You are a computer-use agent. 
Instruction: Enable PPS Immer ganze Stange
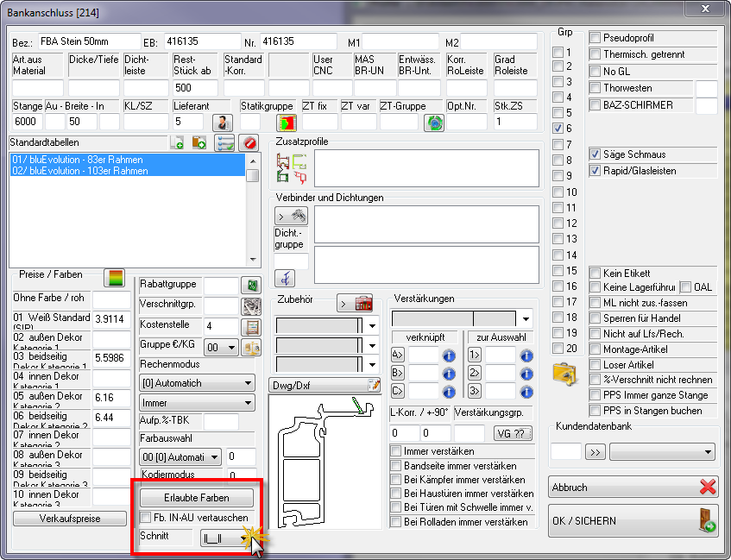point(595,395)
